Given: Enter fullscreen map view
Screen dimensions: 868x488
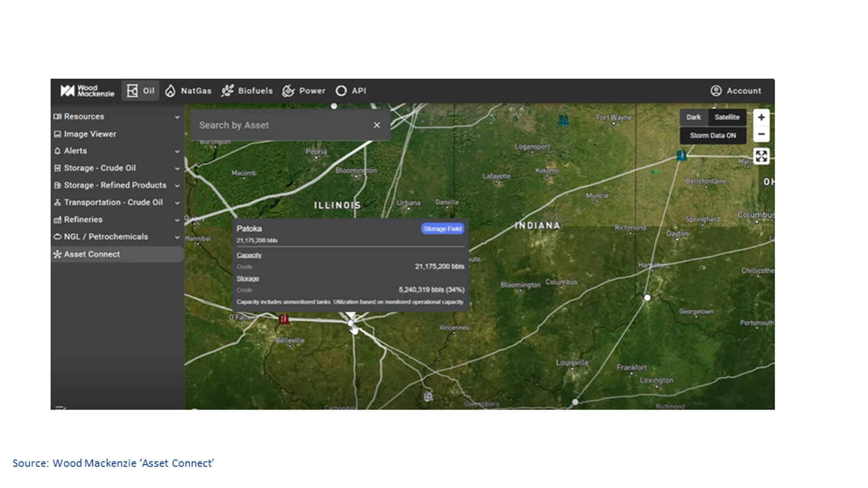Looking at the screenshot, I should [x=761, y=156].
